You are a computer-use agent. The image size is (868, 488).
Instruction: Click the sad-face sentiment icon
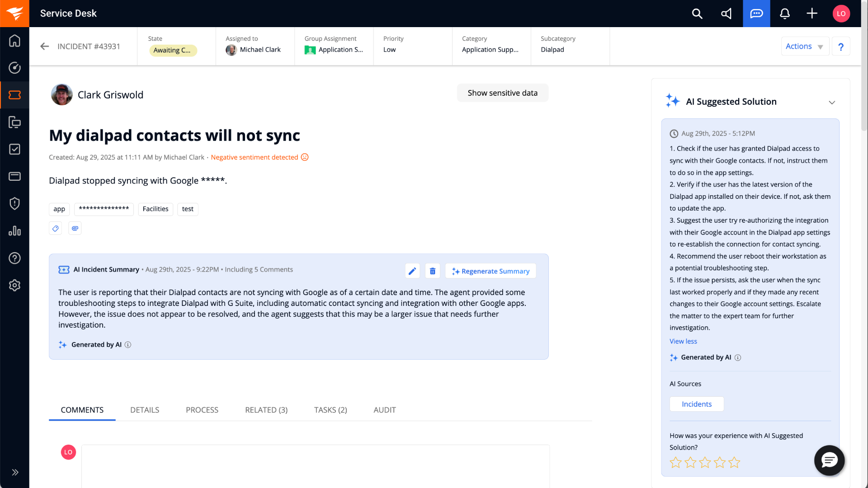click(x=305, y=157)
